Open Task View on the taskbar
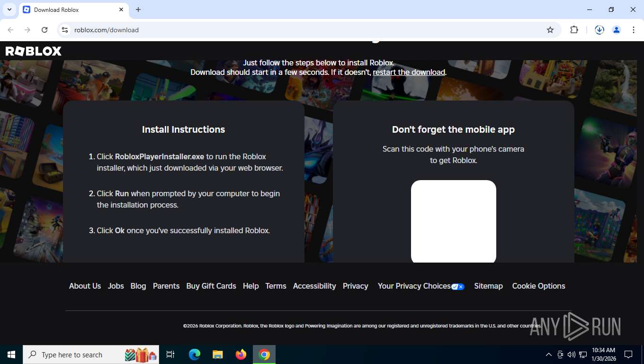The width and height of the screenshot is (644, 364). tap(170, 355)
